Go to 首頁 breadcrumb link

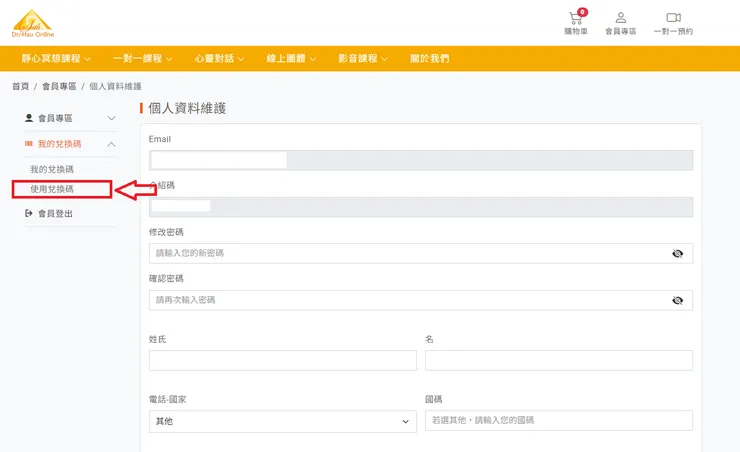[x=20, y=86]
